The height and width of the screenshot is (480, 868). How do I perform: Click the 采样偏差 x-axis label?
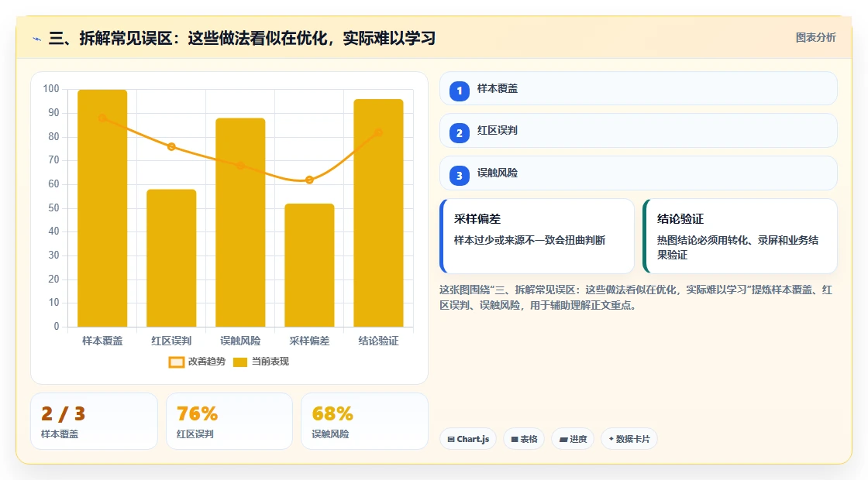(309, 341)
